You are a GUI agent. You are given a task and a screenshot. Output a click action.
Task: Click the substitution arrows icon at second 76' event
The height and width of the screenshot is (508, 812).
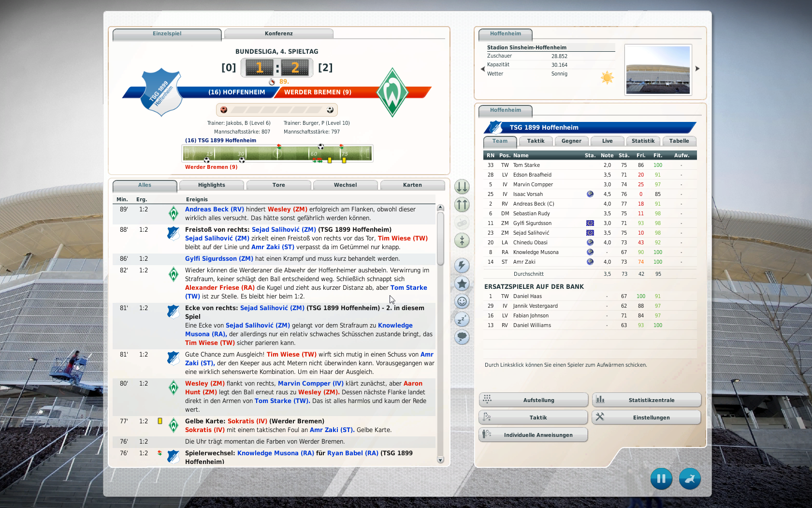coord(159,453)
